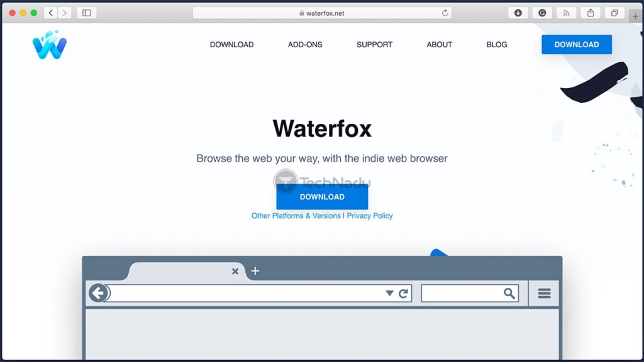Image resolution: width=644 pixels, height=362 pixels.
Task: Click the illustrated URL dropdown triangle
Action: coord(389,293)
